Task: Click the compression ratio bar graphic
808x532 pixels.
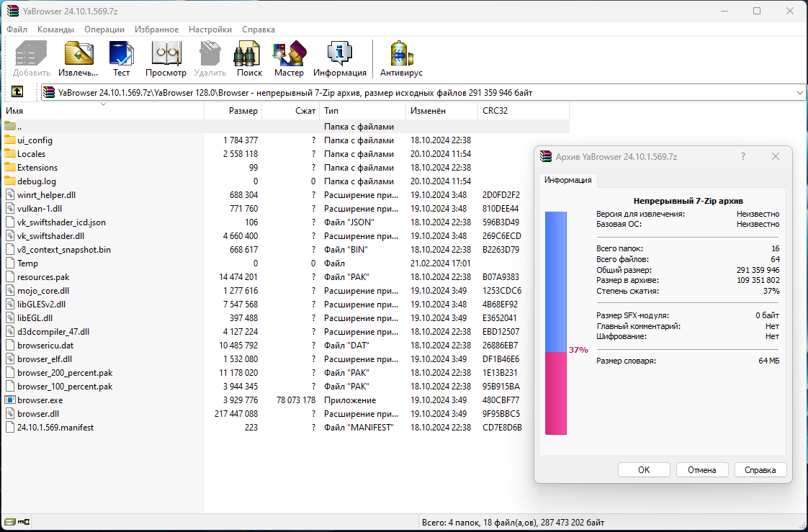Action: [555, 323]
